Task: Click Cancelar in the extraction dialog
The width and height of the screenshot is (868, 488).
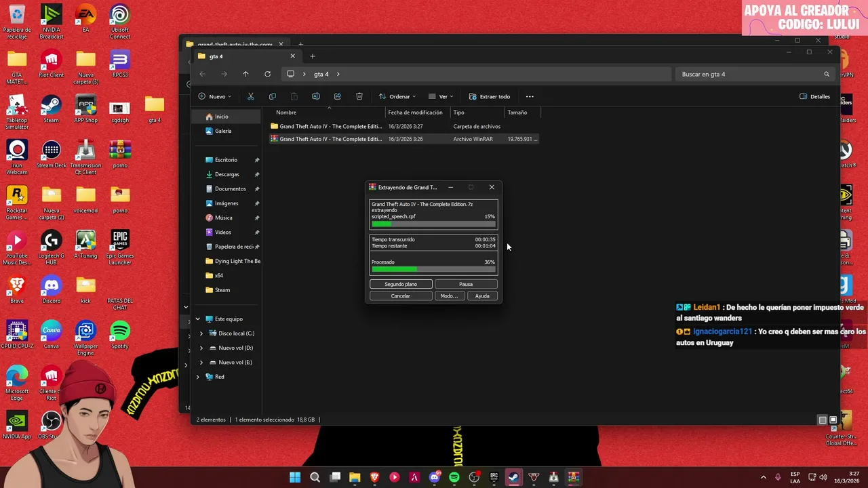Action: click(x=401, y=296)
